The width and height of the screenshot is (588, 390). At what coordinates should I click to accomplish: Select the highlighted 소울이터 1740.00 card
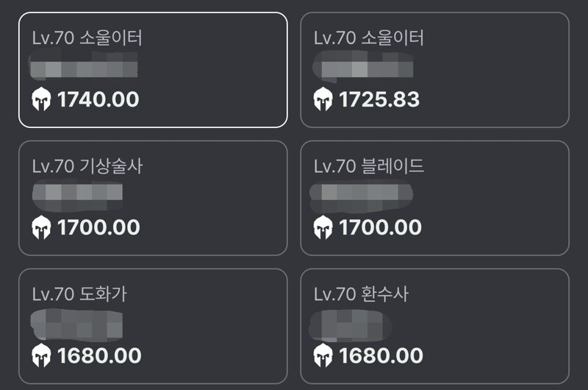pyautogui.click(x=153, y=70)
